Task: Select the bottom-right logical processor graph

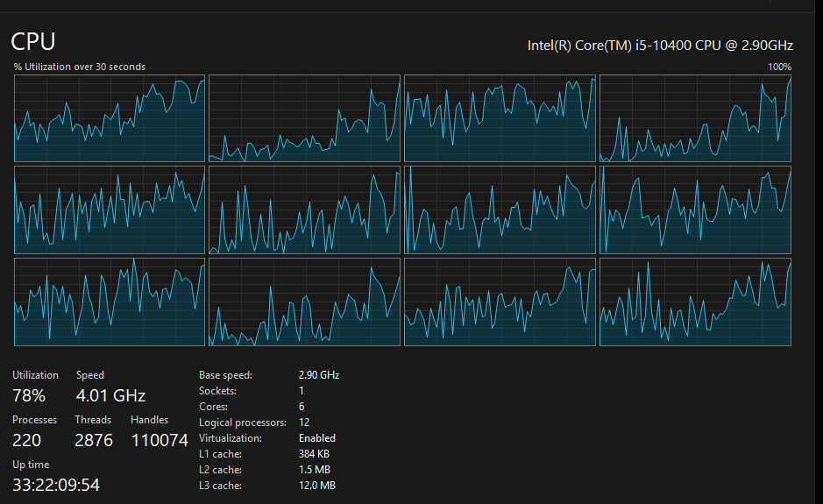Action: click(695, 302)
